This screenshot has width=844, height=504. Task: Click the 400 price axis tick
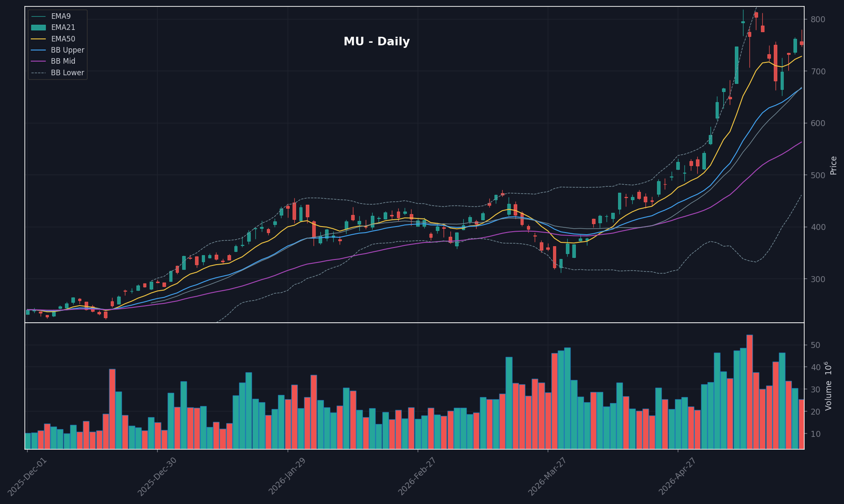[817, 227]
